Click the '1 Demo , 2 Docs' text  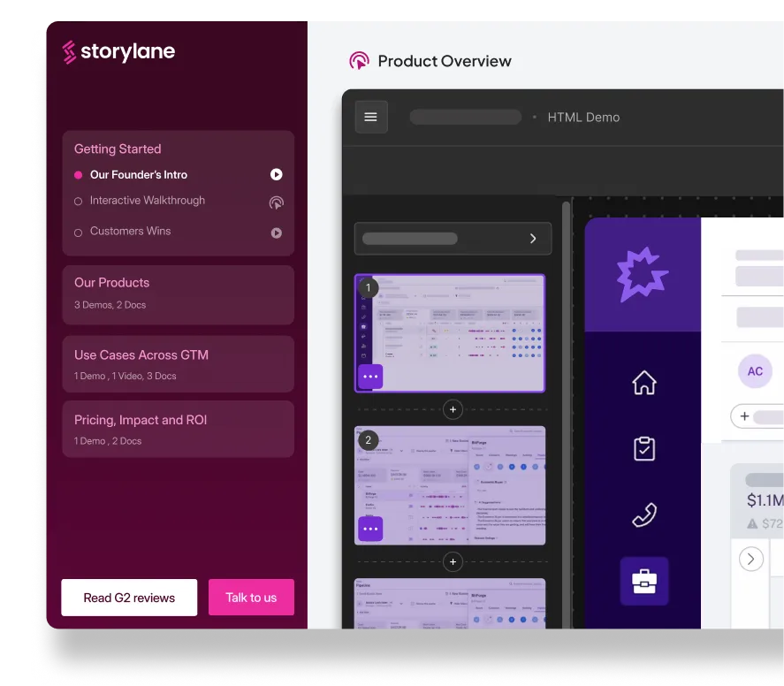coord(108,441)
